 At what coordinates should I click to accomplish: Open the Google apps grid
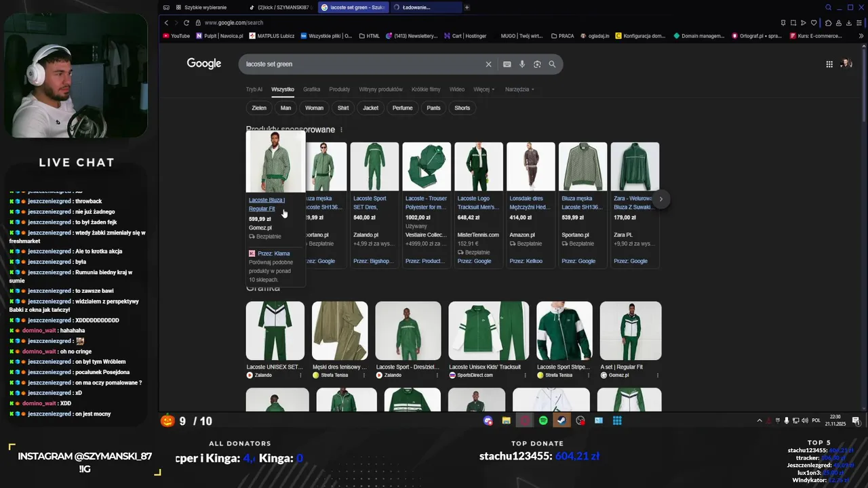coord(829,64)
